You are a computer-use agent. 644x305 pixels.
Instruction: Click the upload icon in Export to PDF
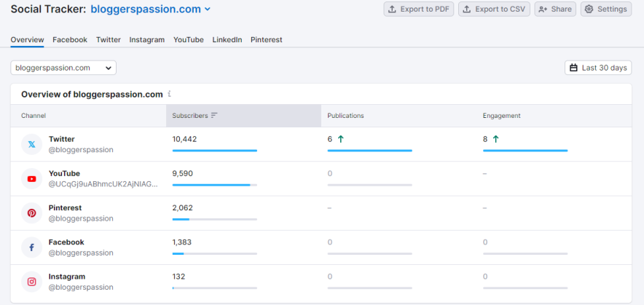tap(392, 9)
